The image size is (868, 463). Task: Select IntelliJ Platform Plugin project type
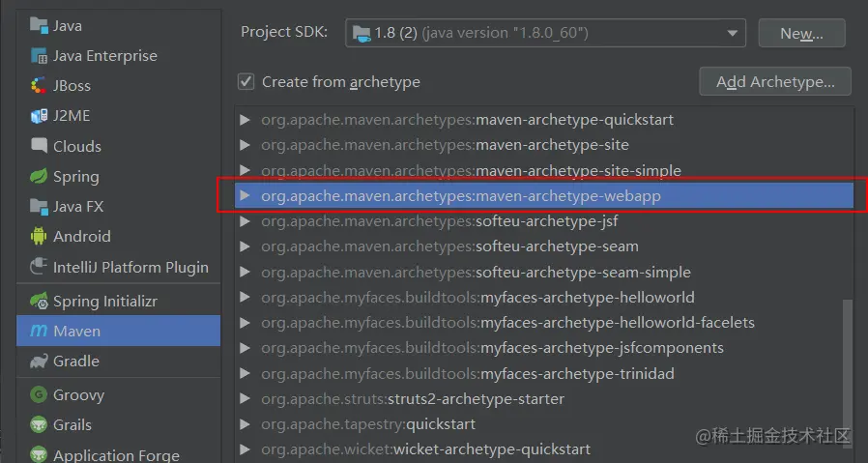pyautogui.click(x=119, y=267)
